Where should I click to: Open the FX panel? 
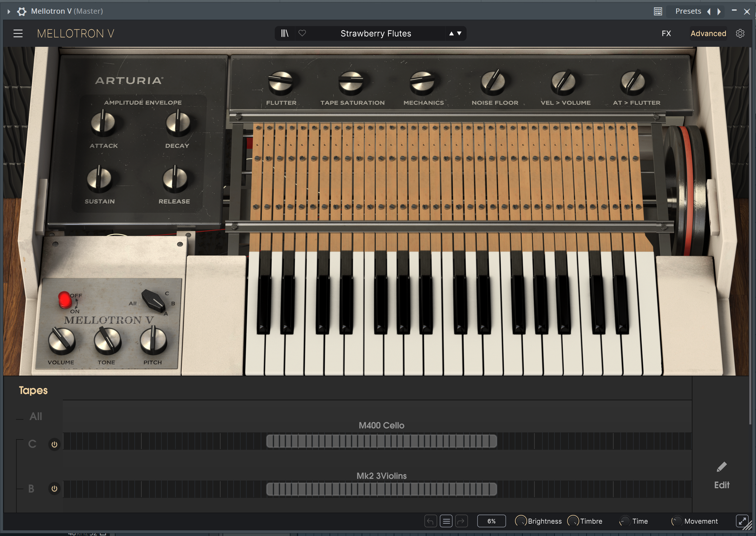666,33
